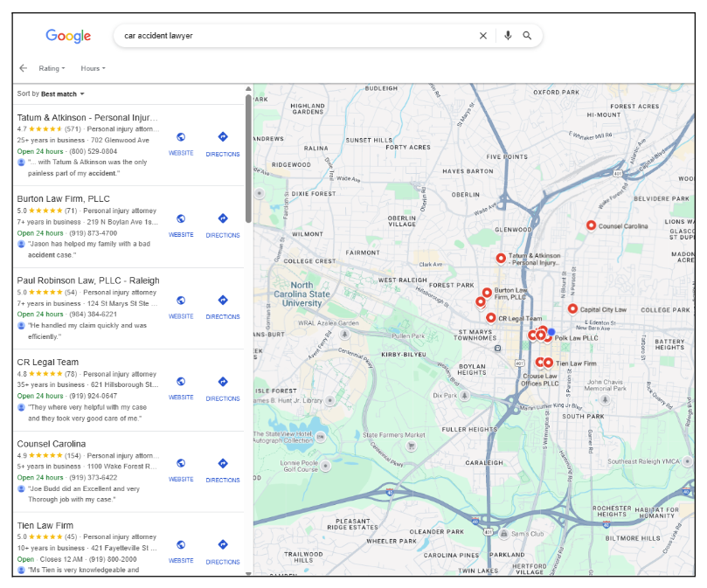Click the WRAL Azalea Garden map label
The image size is (707, 588).
tap(329, 323)
